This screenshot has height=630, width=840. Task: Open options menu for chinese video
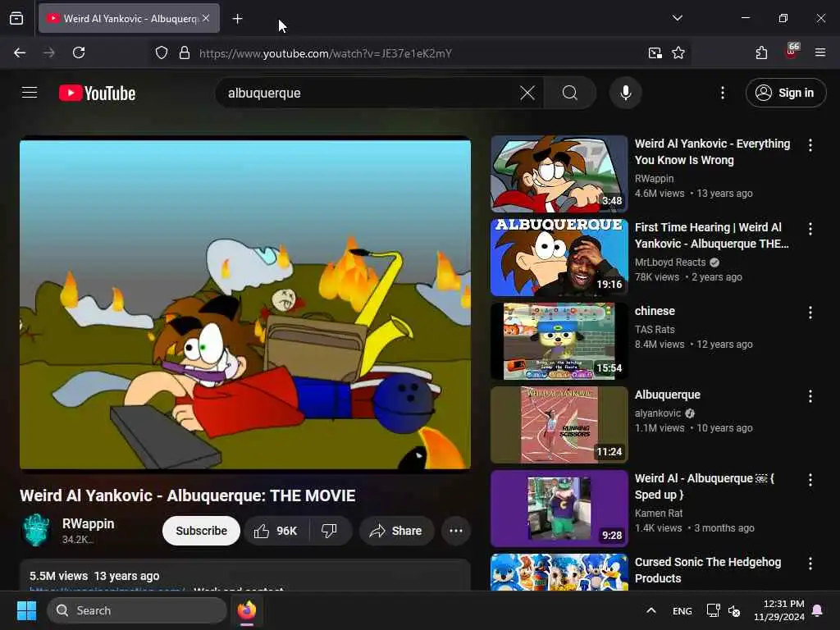tap(810, 313)
